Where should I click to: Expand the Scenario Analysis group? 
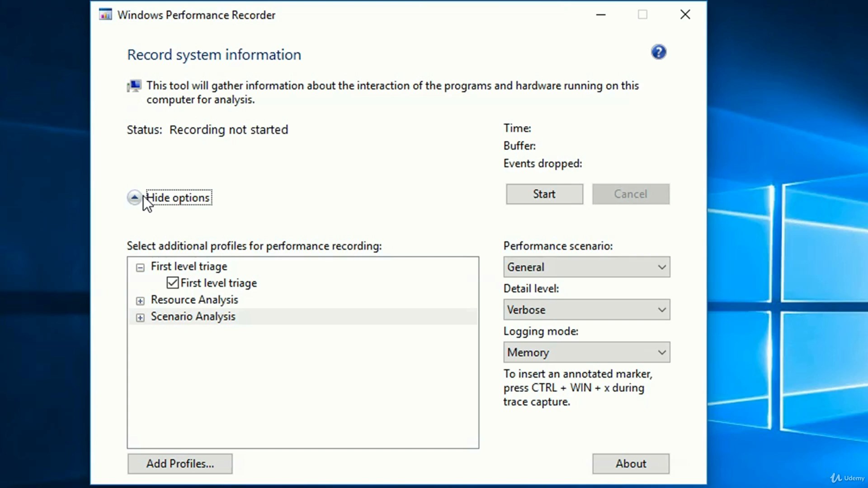point(140,318)
